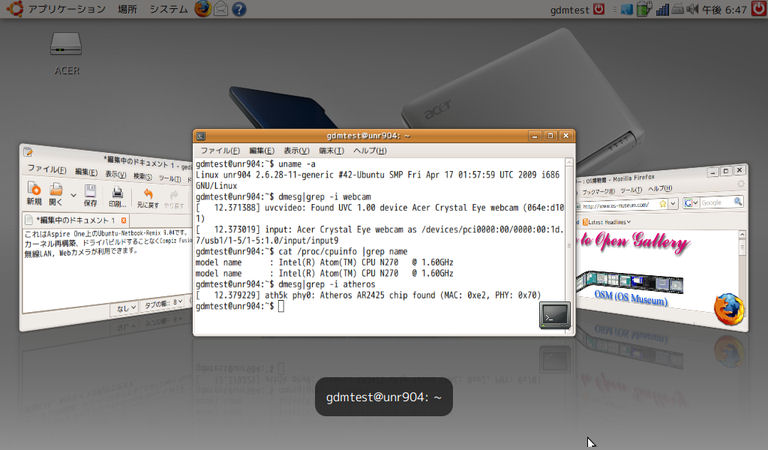This screenshot has width=768, height=450.
Task: Open the ACER drive desktop icon
Action: pos(66,54)
